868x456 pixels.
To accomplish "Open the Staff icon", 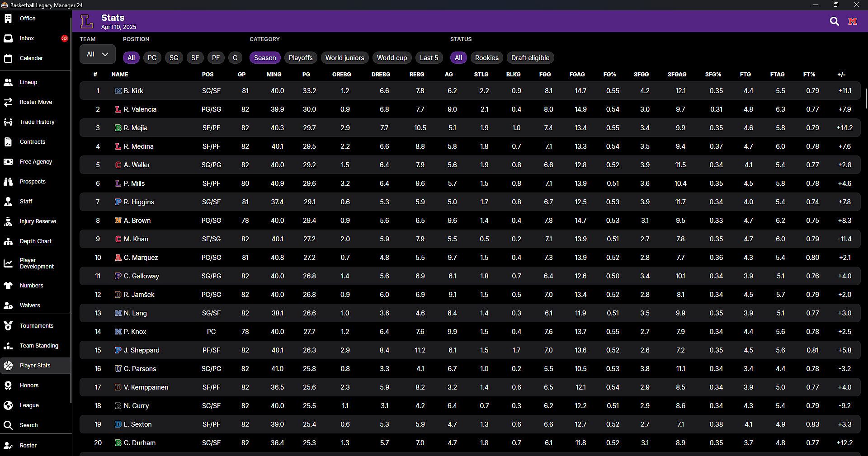I will pyautogui.click(x=8, y=202).
